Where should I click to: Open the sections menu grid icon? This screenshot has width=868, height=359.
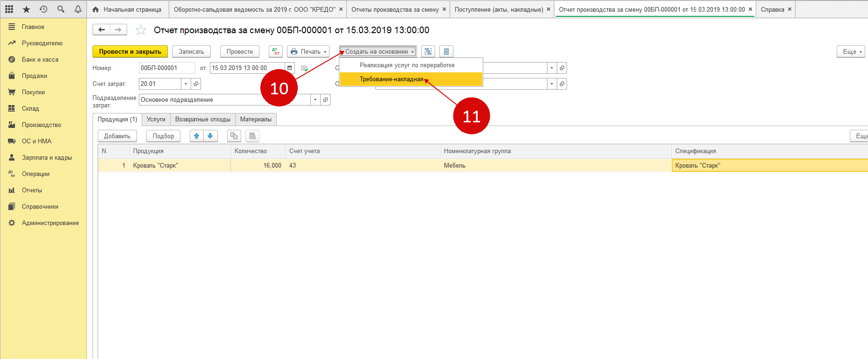(x=9, y=9)
